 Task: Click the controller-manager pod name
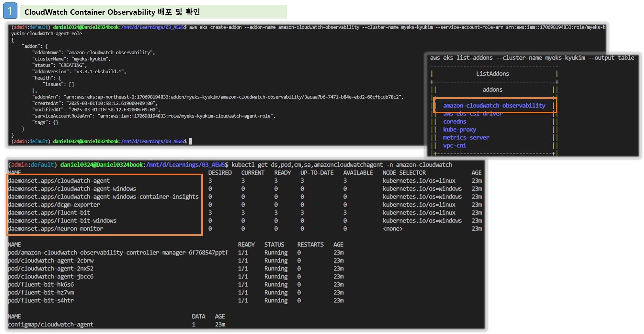(118, 253)
